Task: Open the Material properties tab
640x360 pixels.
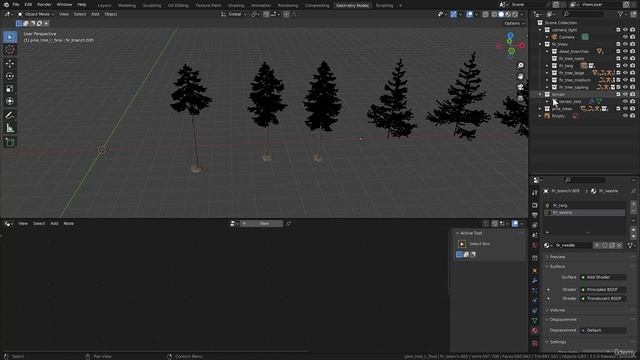Action: (x=535, y=331)
